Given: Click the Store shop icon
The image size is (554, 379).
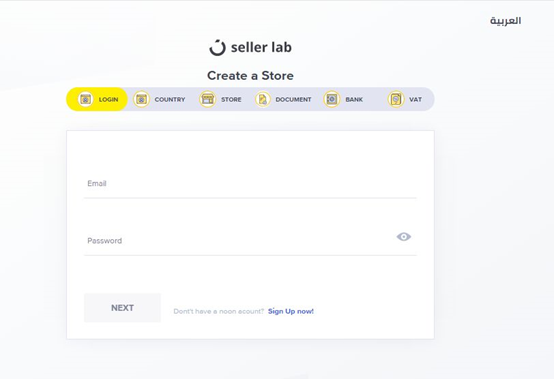Looking at the screenshot, I should tap(207, 99).
